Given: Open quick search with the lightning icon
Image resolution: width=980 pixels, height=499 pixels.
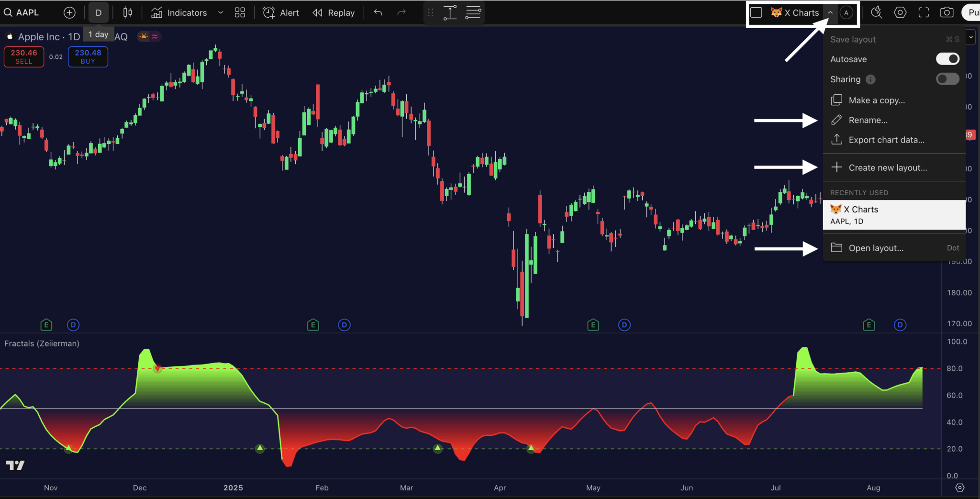Looking at the screenshot, I should click(x=876, y=12).
